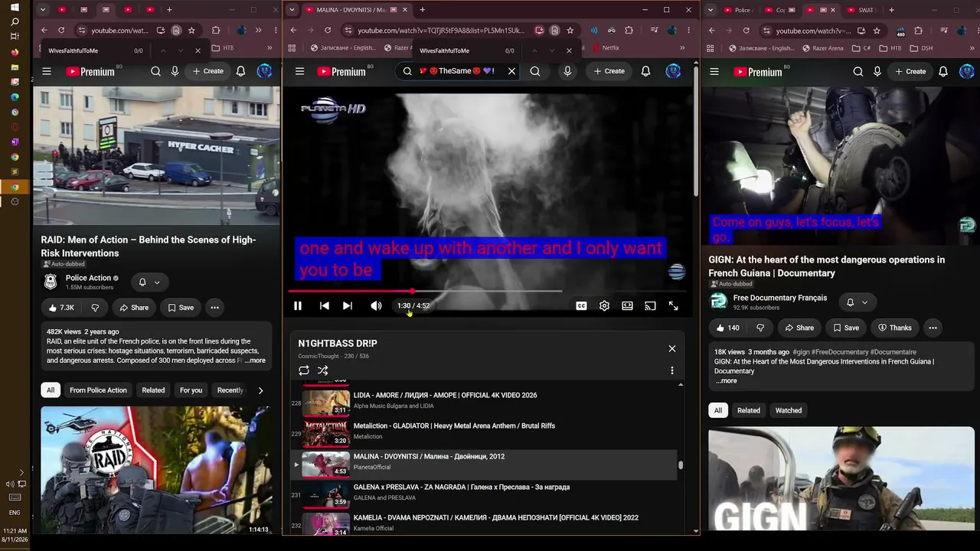Start voice search in the middle YouTube window

(x=567, y=71)
